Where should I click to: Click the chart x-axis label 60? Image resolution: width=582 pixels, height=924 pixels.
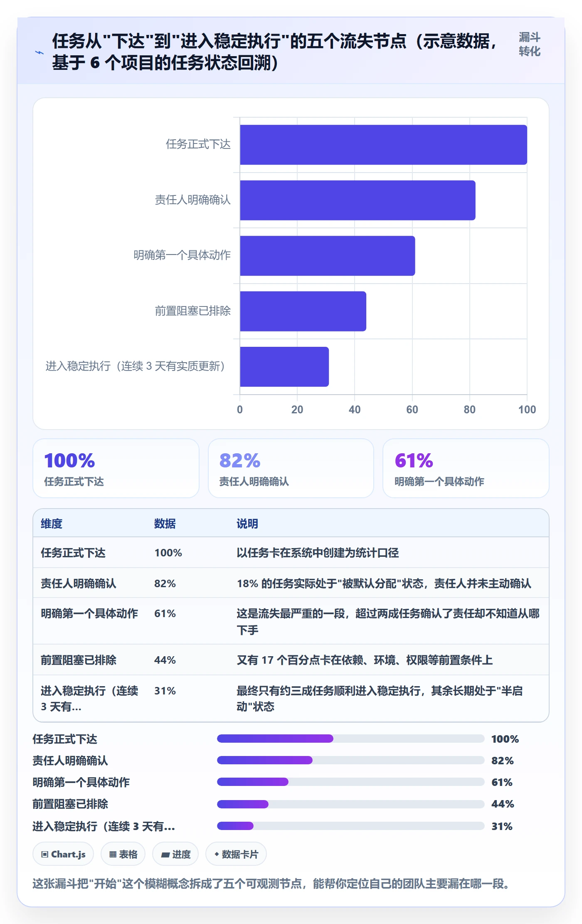click(412, 410)
